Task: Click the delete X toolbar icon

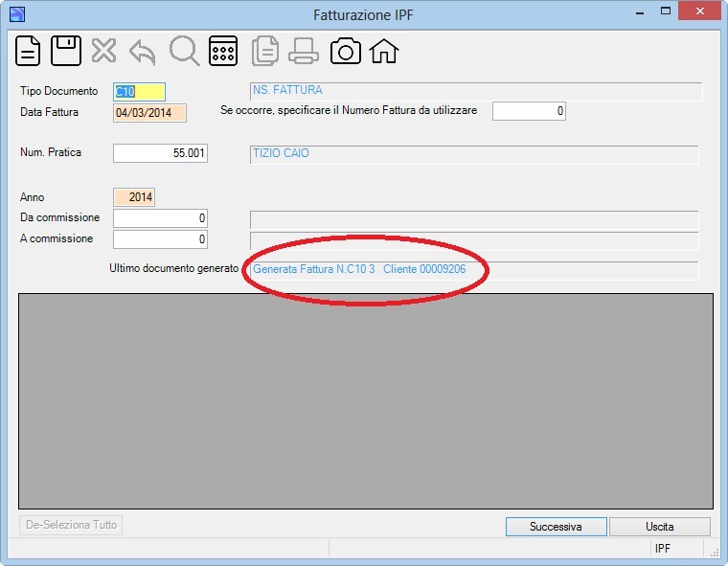Action: point(104,51)
